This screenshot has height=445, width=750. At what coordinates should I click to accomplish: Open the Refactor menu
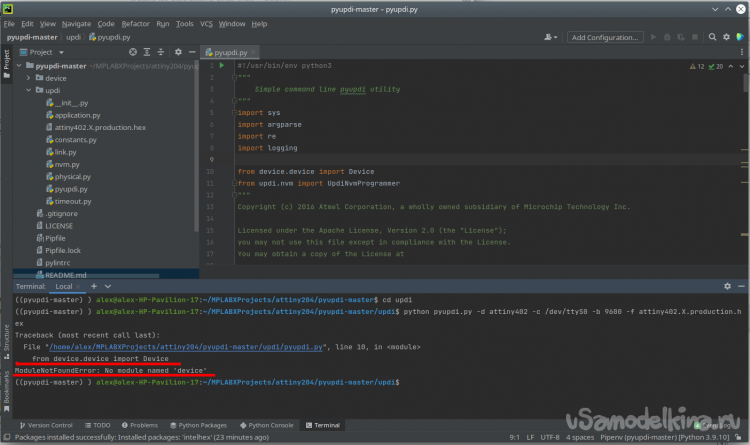[135, 23]
